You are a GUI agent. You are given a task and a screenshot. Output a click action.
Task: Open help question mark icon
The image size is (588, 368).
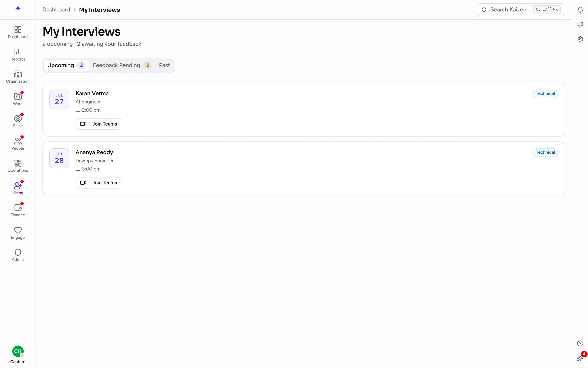tap(580, 343)
